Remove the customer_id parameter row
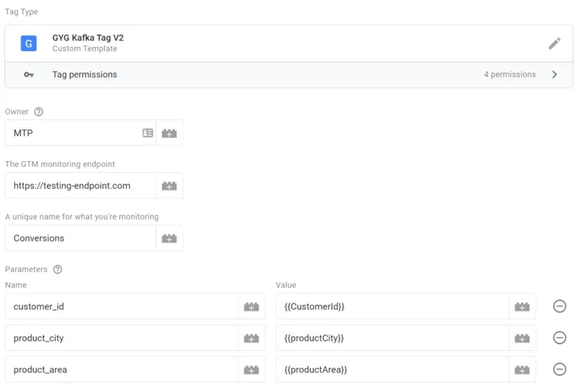Screen dimensions: 581x392 (559, 306)
